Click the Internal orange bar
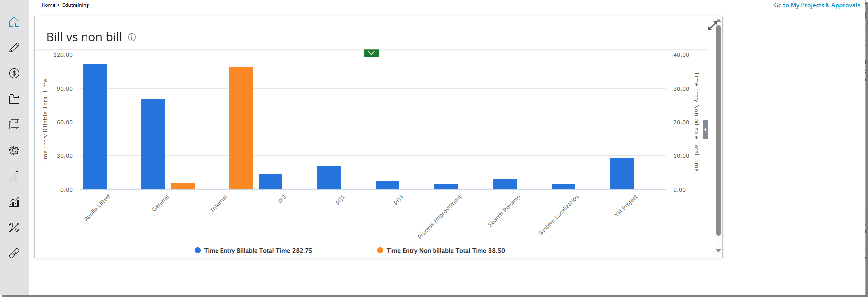 [x=241, y=128]
